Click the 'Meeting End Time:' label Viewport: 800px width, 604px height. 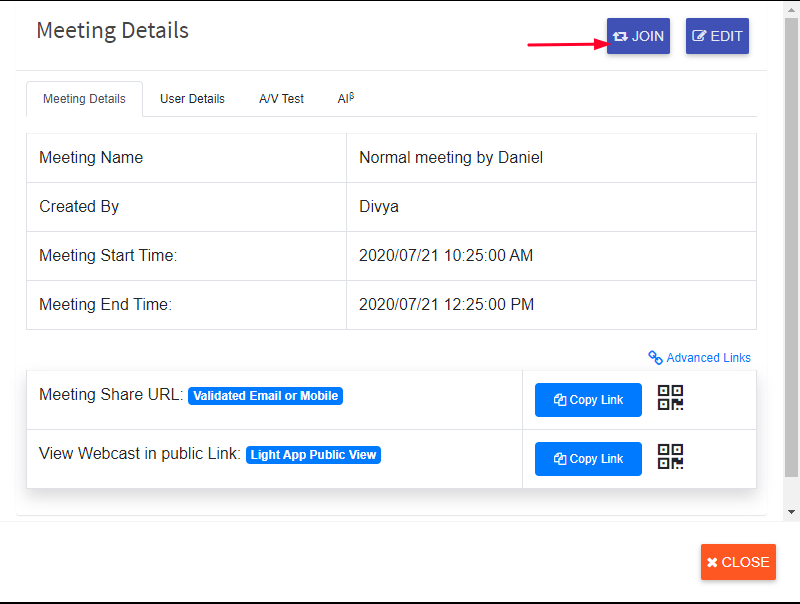(106, 305)
